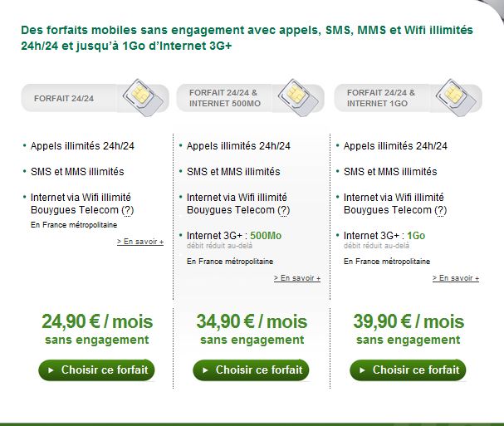Click the play arrow on the last Choisir button

click(x=362, y=370)
